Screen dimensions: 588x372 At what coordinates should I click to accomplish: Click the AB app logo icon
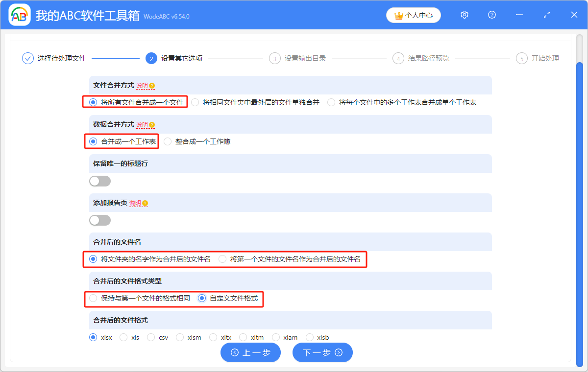point(19,15)
